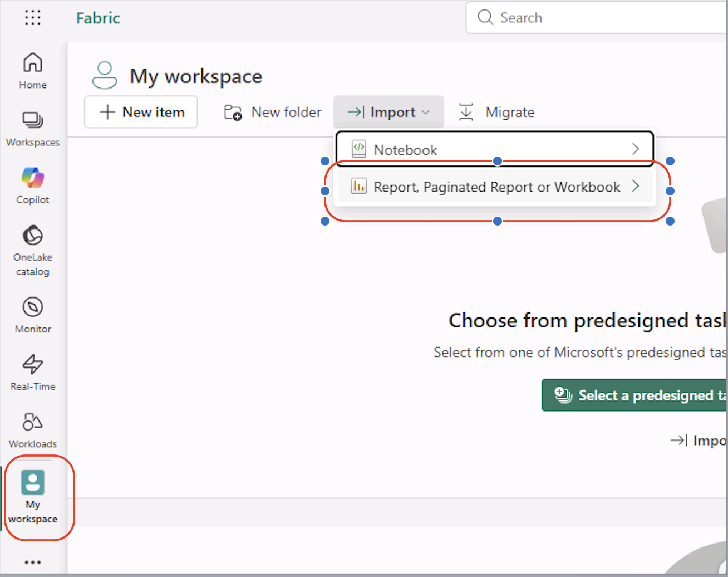Click the search magnifier icon

click(485, 17)
